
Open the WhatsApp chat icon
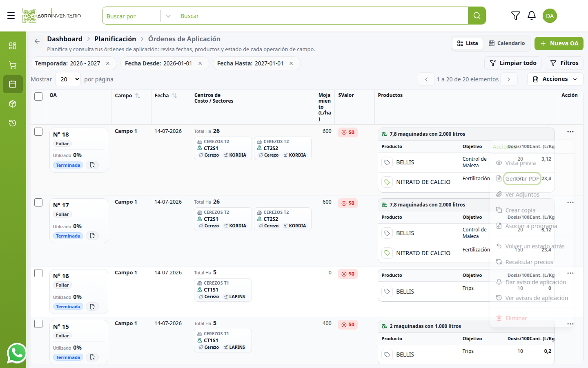tap(17, 353)
